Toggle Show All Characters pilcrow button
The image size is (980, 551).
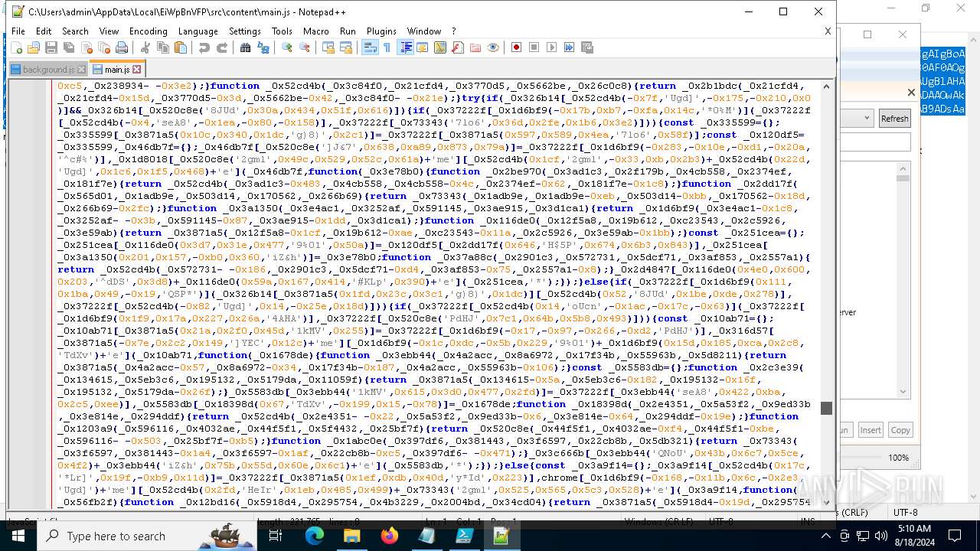point(387,47)
